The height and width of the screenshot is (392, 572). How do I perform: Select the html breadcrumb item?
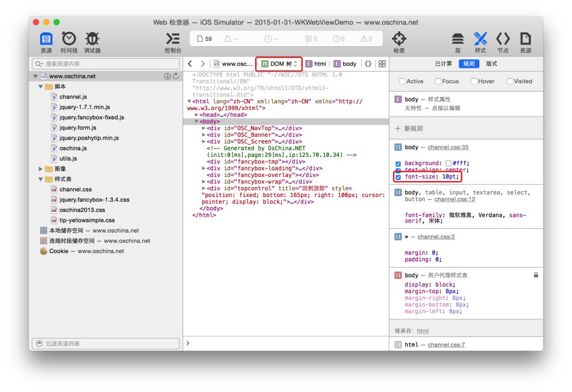316,64
